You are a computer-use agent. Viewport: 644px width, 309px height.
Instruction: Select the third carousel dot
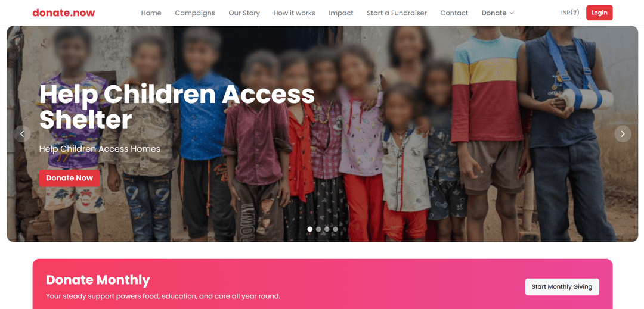[327, 229]
